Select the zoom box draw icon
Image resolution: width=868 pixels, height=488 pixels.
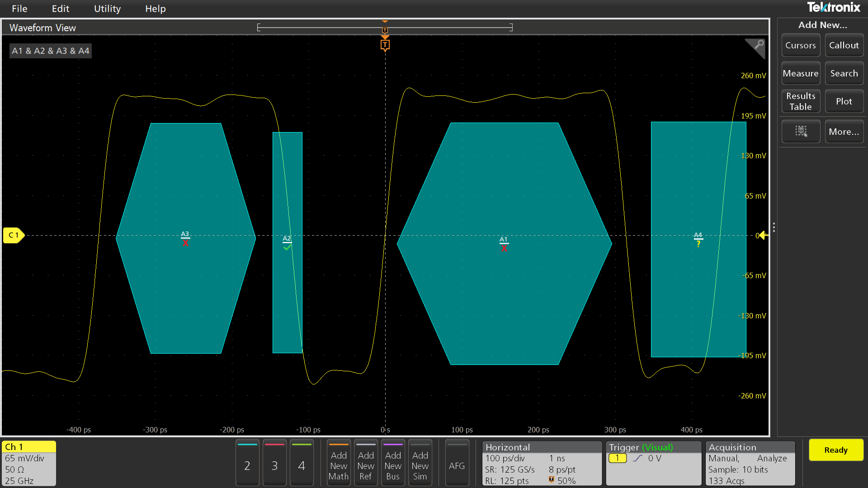[801, 132]
